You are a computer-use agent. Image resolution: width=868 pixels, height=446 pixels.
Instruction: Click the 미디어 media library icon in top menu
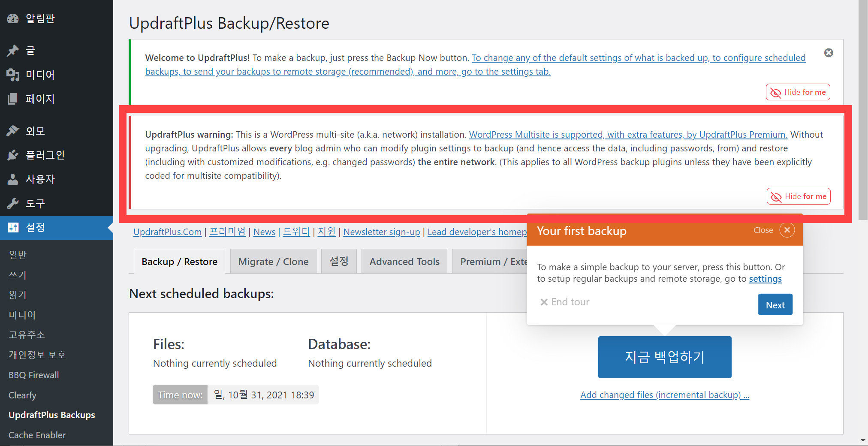point(13,75)
